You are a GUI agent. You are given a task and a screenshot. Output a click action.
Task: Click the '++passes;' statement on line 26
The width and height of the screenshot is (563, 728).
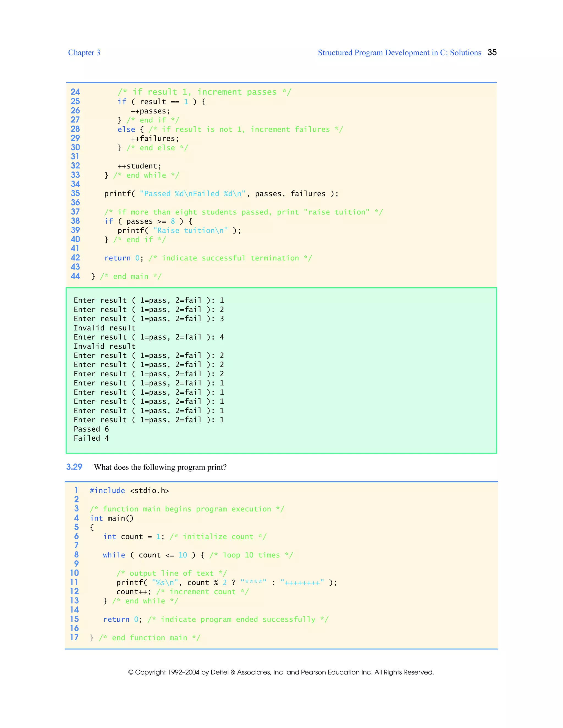click(x=150, y=111)
